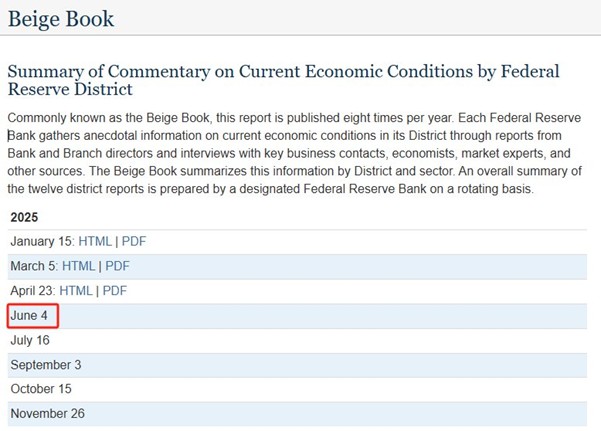Select the October 15 row
This screenshot has width=601, height=431.
click(42, 389)
